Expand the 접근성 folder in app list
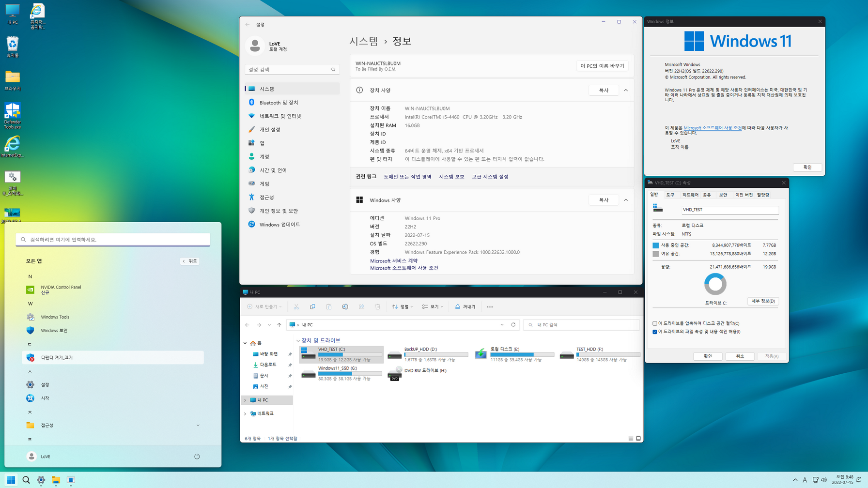 198,425
